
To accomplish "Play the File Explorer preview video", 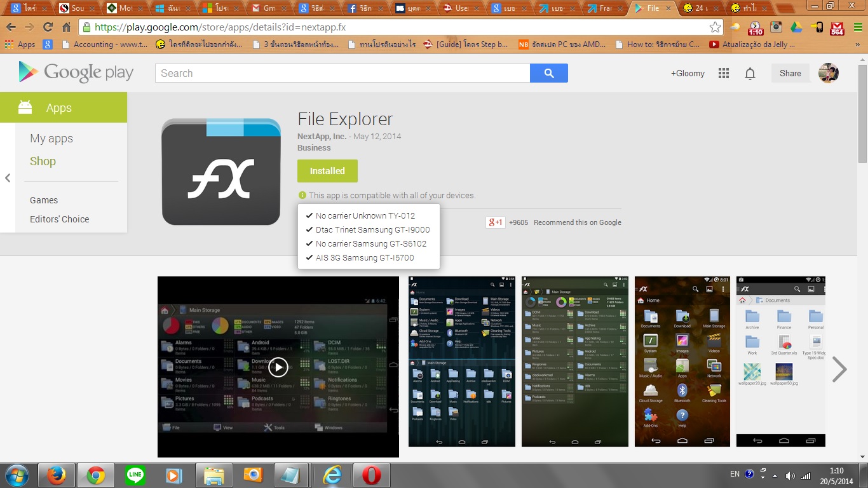I will click(x=278, y=367).
